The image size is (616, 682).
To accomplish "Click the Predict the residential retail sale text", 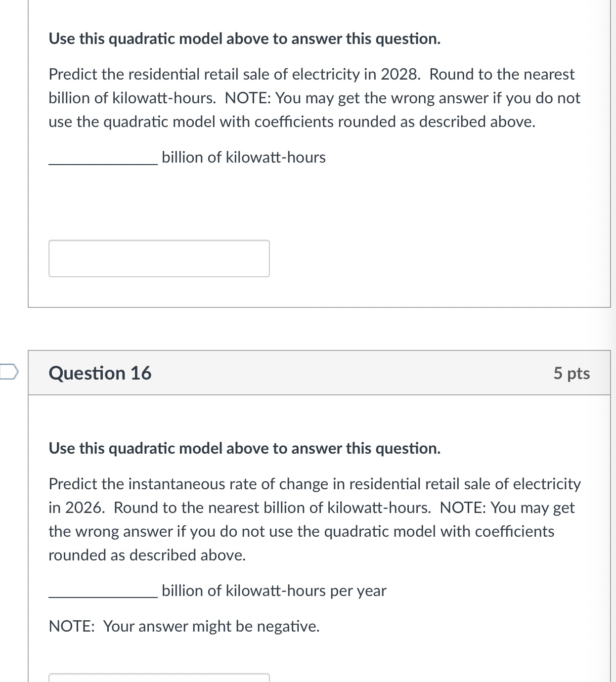I will (311, 74).
